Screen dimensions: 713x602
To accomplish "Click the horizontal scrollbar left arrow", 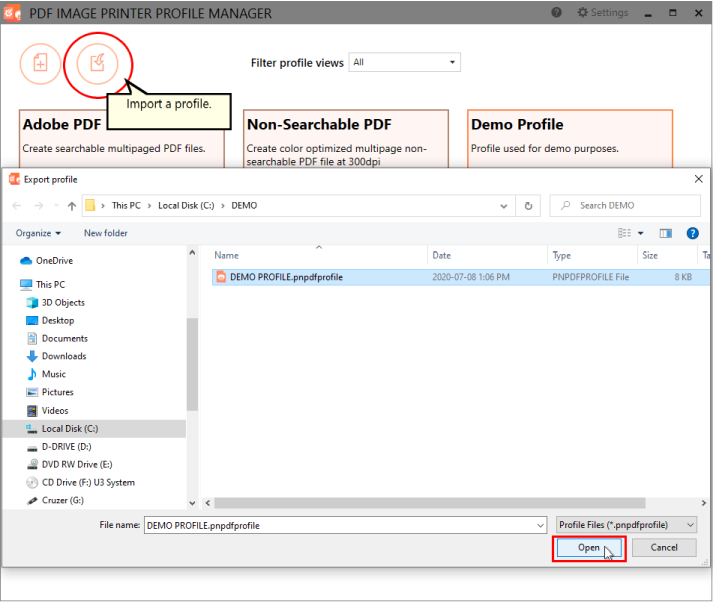I will point(208,503).
